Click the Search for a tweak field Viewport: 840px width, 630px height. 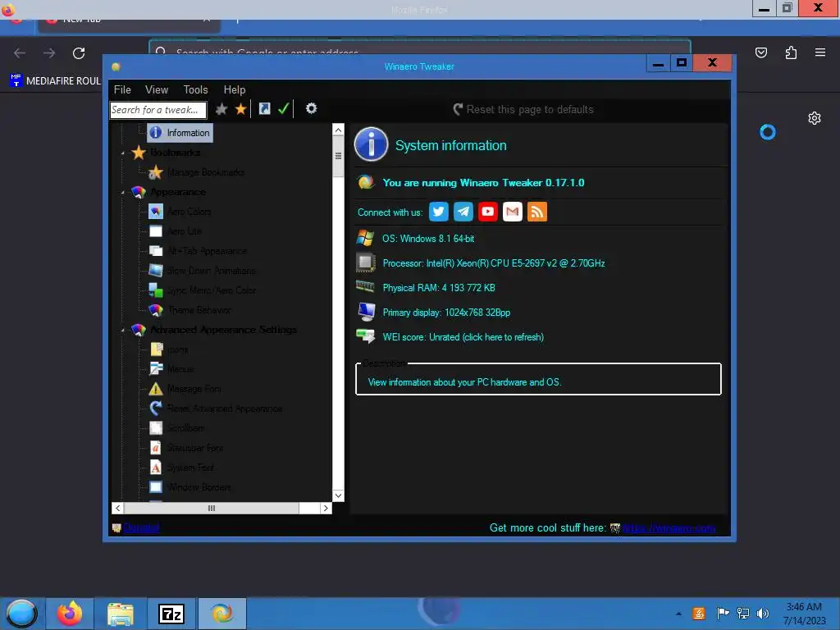click(x=158, y=110)
